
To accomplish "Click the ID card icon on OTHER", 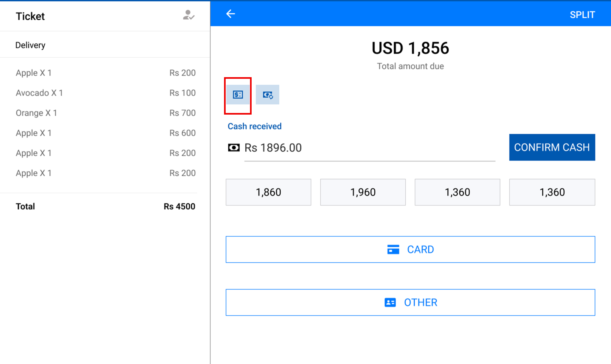I will tap(390, 302).
